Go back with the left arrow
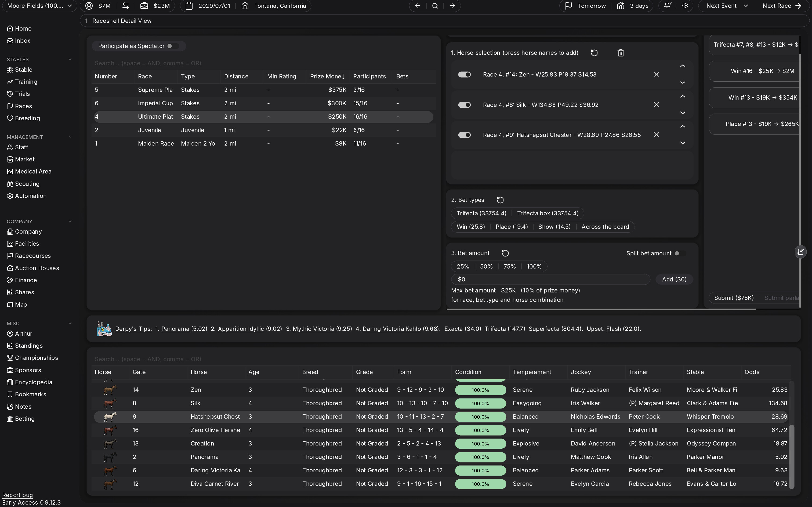The height and width of the screenshot is (507, 812). click(x=417, y=6)
